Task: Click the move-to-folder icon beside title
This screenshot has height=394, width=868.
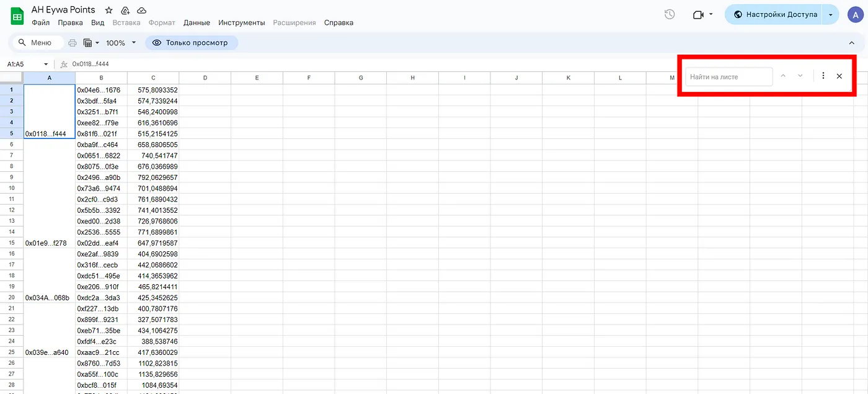Action: [125, 11]
